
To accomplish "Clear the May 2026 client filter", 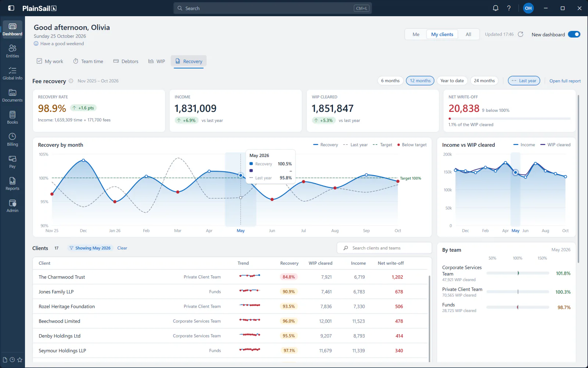I will click(x=122, y=248).
